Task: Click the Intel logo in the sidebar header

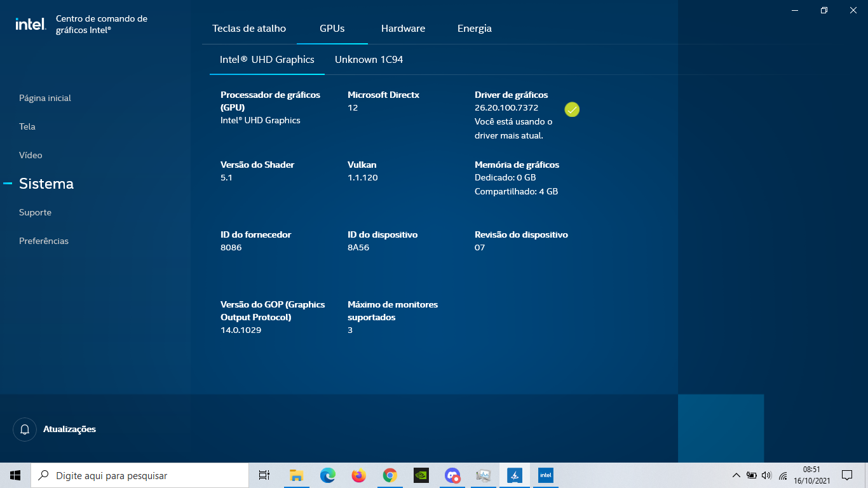Action: [x=31, y=24]
